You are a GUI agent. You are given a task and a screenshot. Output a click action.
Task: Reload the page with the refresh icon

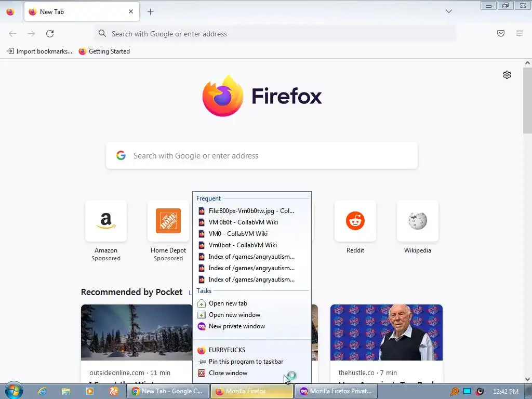click(50, 34)
